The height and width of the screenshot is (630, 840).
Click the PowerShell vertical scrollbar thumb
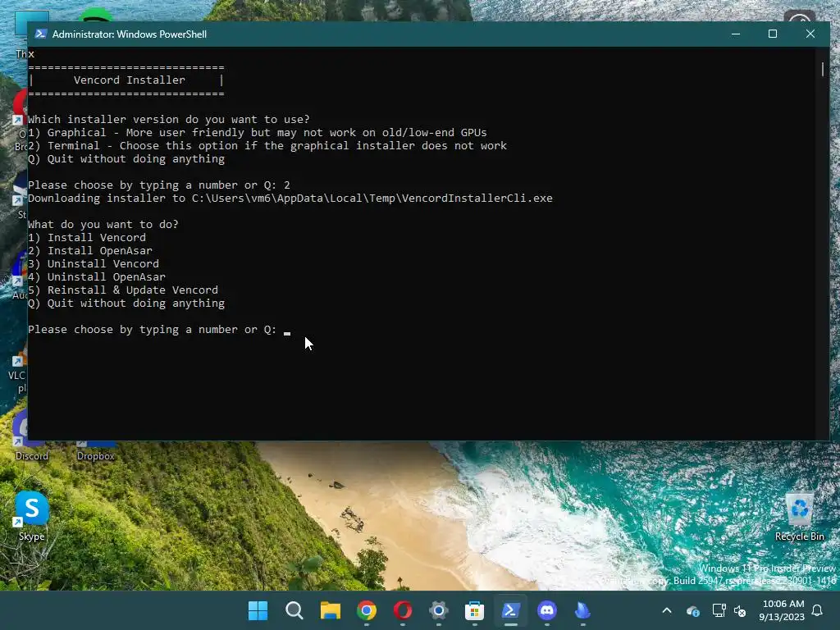pyautogui.click(x=822, y=69)
